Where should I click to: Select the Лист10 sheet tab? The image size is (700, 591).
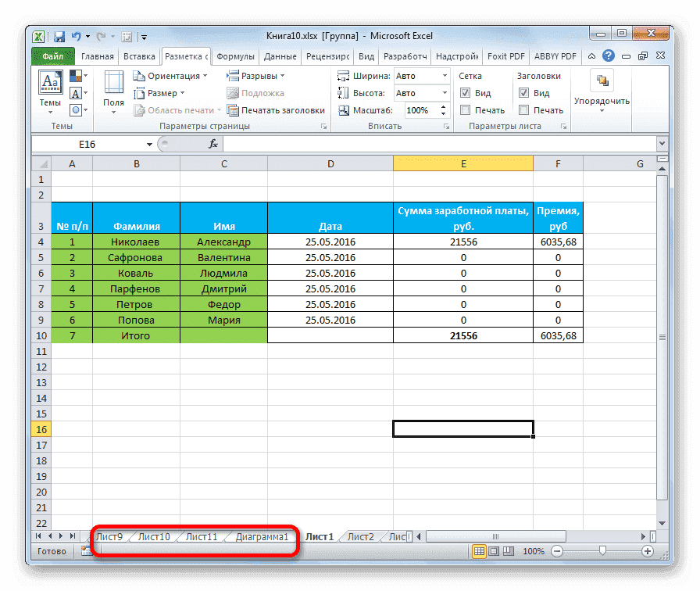coord(155,536)
